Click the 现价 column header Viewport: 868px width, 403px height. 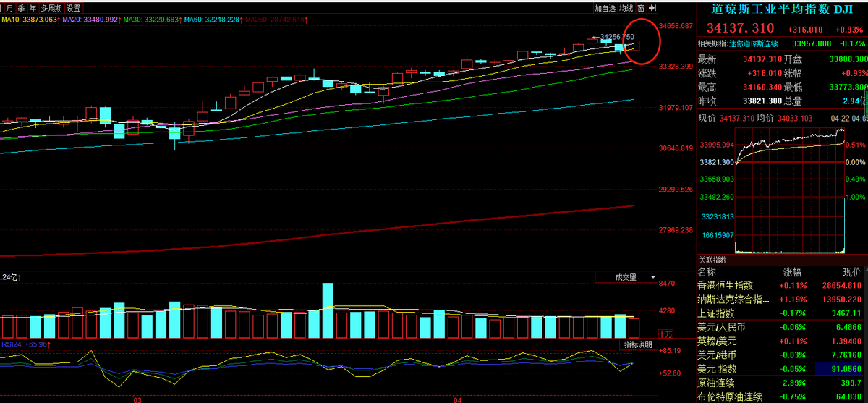point(852,272)
